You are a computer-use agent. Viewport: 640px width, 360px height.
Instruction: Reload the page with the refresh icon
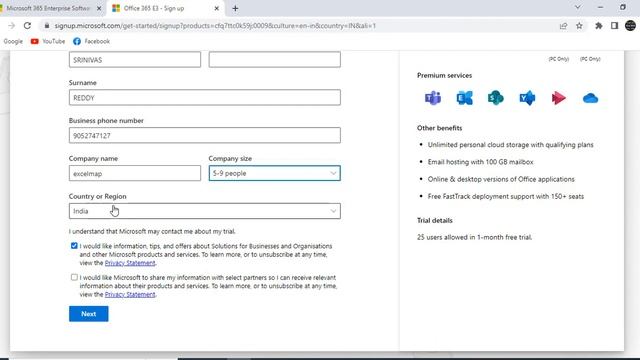click(27, 26)
